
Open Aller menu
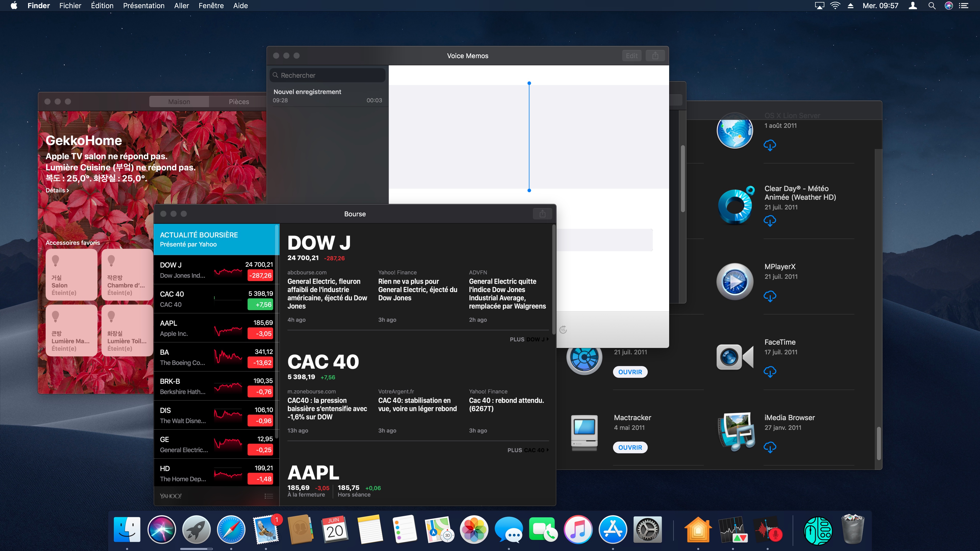(x=181, y=6)
